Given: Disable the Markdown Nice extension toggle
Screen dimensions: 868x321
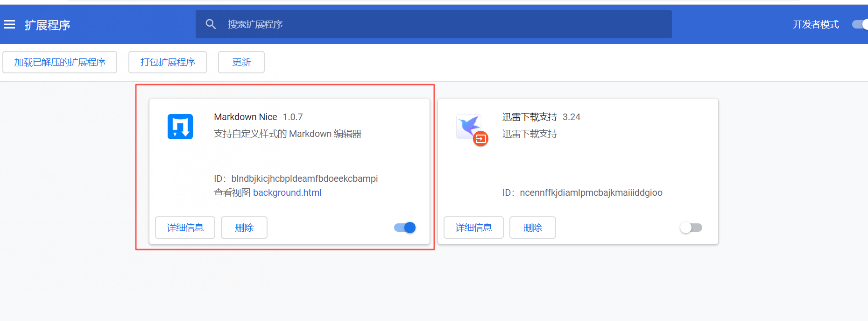Looking at the screenshot, I should 405,228.
